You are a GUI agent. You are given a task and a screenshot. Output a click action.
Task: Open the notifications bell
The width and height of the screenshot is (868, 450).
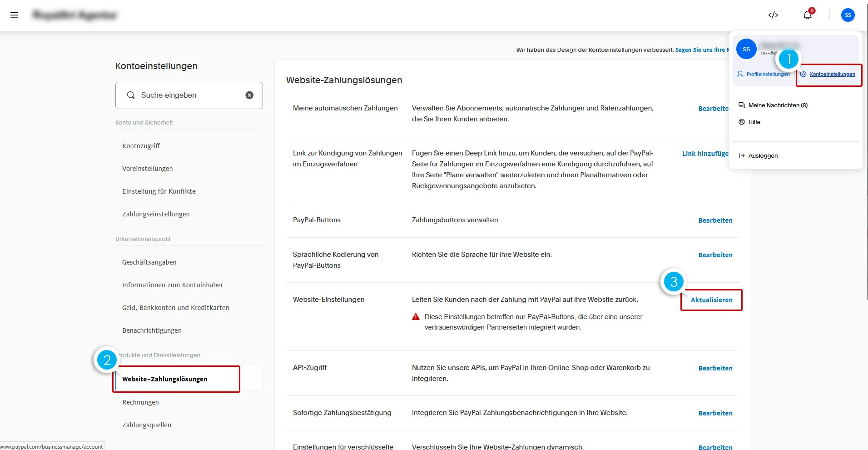[x=808, y=15]
